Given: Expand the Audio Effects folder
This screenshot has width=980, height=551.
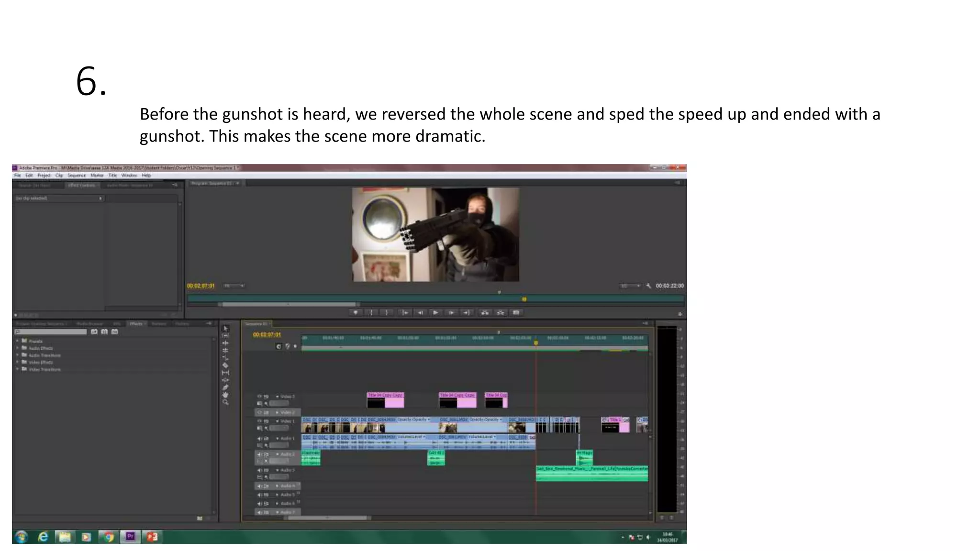Looking at the screenshot, I should coord(18,348).
